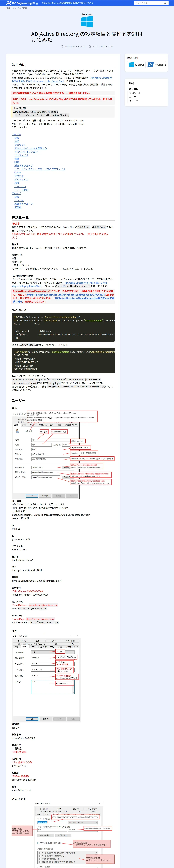Click the 全般 tab properties screenshot image

pyautogui.click(x=63, y=455)
